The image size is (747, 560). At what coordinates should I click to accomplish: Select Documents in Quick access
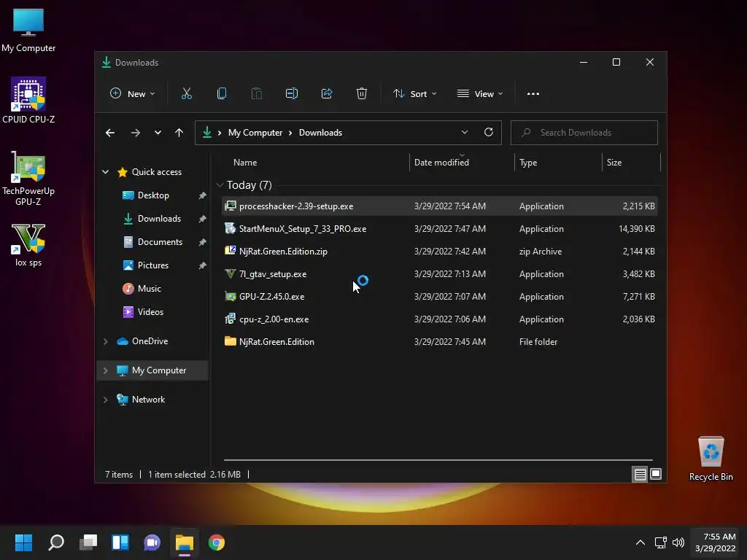(x=160, y=242)
